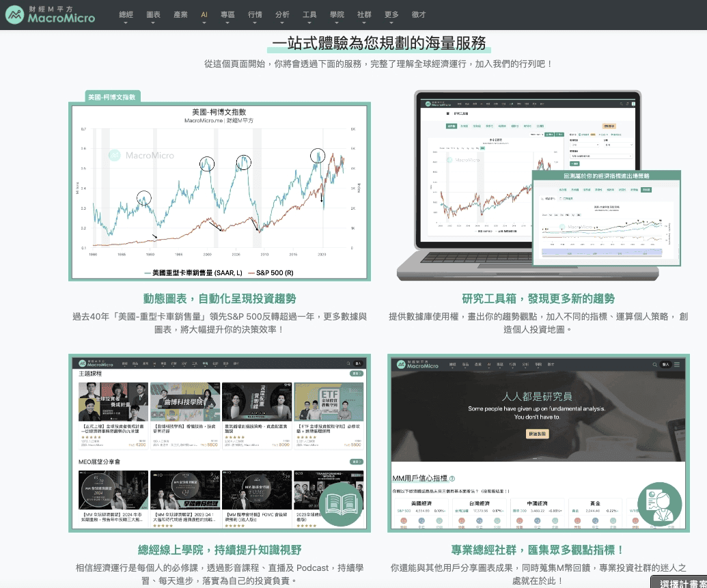Image resolution: width=707 pixels, height=588 pixels.
Task: Expand the 分析 menu arrow
Action: click(282, 23)
